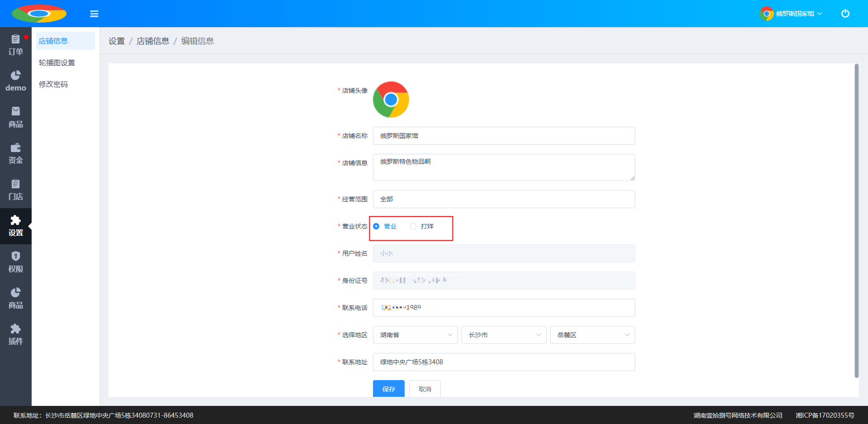
Task: Select 轮播图设置 in the submenu
Action: click(x=66, y=62)
